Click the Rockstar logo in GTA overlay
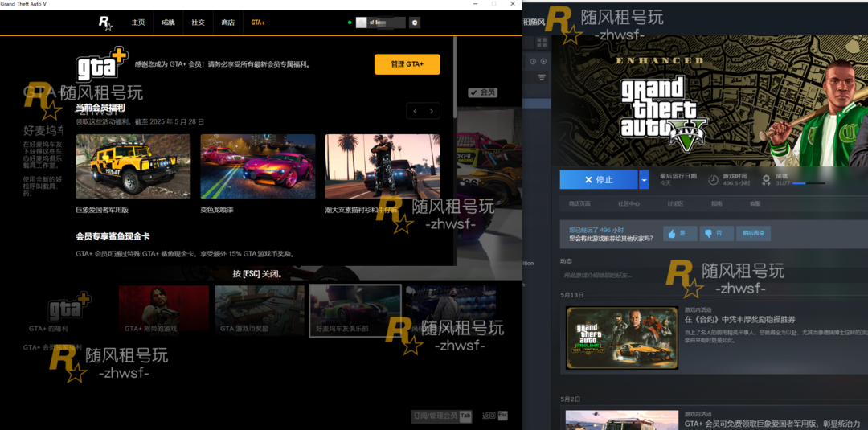Screen dimensions: 868x430 coord(105,23)
